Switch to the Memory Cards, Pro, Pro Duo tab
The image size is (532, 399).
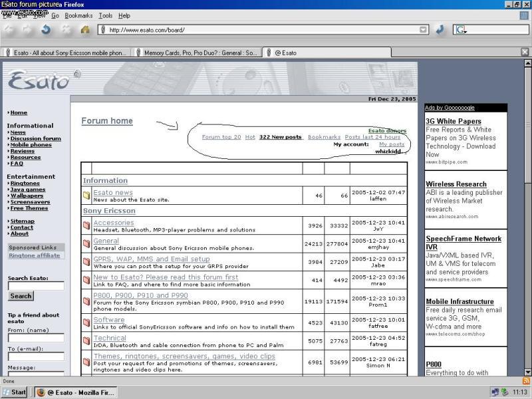pyautogui.click(x=197, y=53)
